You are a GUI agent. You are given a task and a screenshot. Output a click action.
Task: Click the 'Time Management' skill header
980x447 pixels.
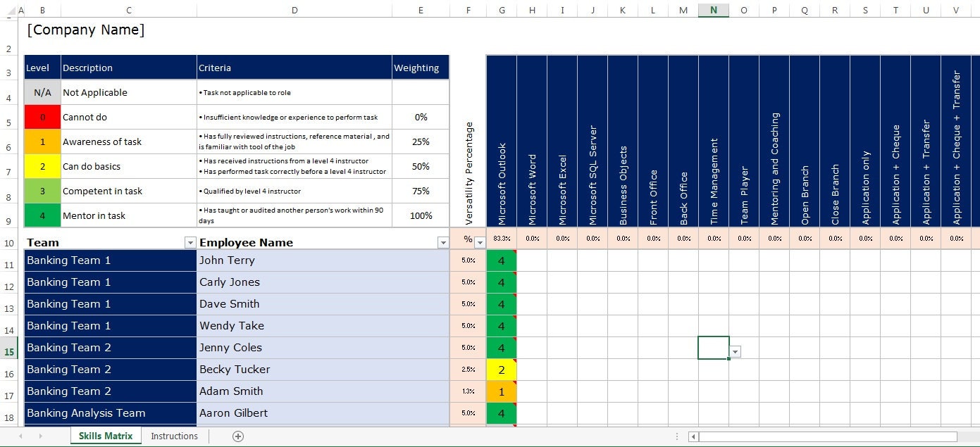(x=714, y=141)
